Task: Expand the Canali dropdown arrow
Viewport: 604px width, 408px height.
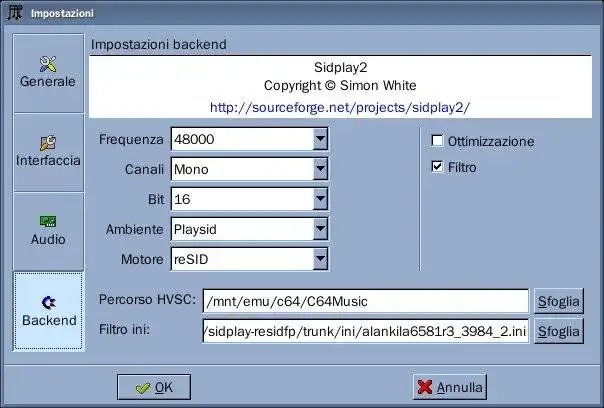Action: (x=320, y=169)
